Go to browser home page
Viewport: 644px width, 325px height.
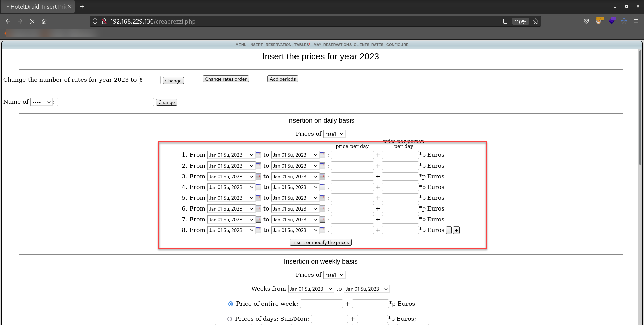(44, 21)
